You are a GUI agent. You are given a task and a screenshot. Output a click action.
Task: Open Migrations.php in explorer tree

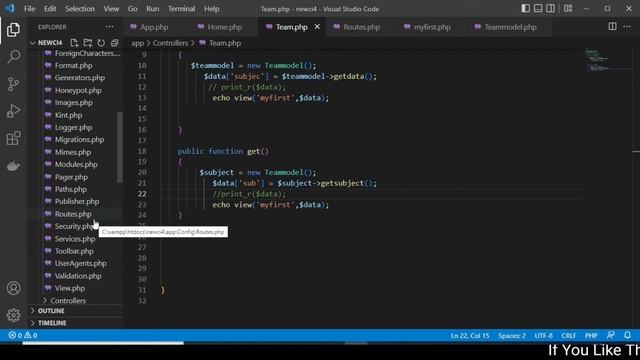tap(79, 140)
